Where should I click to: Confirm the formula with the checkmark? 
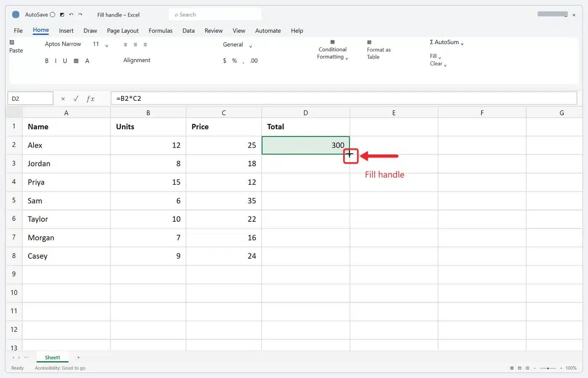coord(76,98)
